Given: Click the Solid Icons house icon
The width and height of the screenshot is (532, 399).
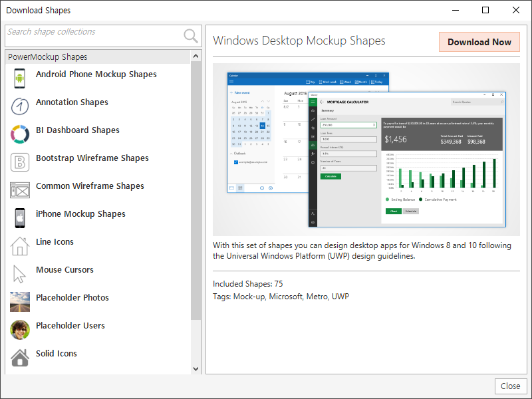Looking at the screenshot, I should tap(20, 358).
